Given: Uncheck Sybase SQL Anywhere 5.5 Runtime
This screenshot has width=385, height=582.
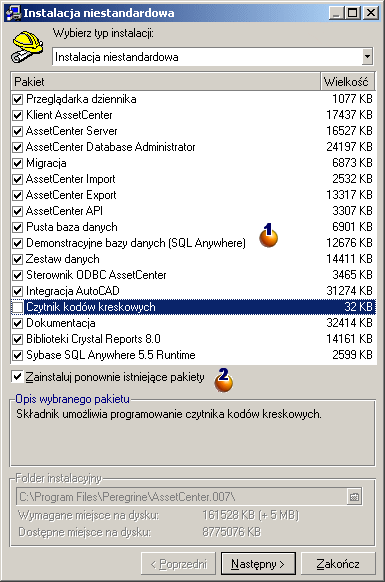Looking at the screenshot, I should click(17, 355).
